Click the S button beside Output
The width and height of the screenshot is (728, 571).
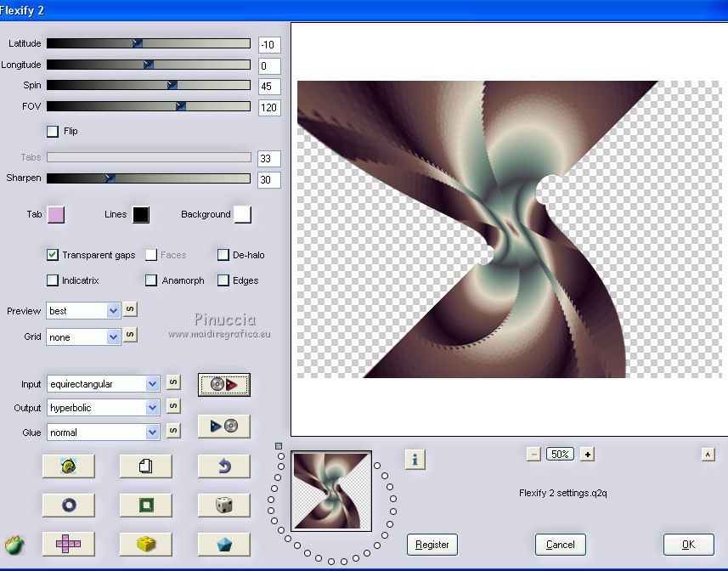click(x=173, y=406)
